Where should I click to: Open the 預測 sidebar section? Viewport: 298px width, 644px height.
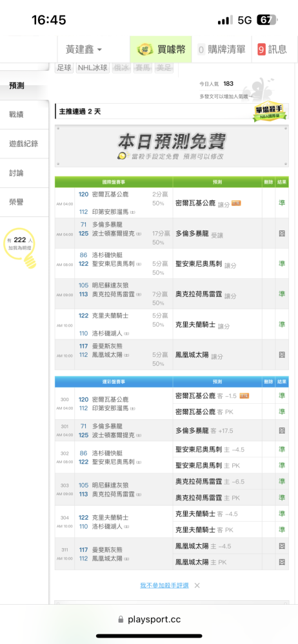pos(25,86)
